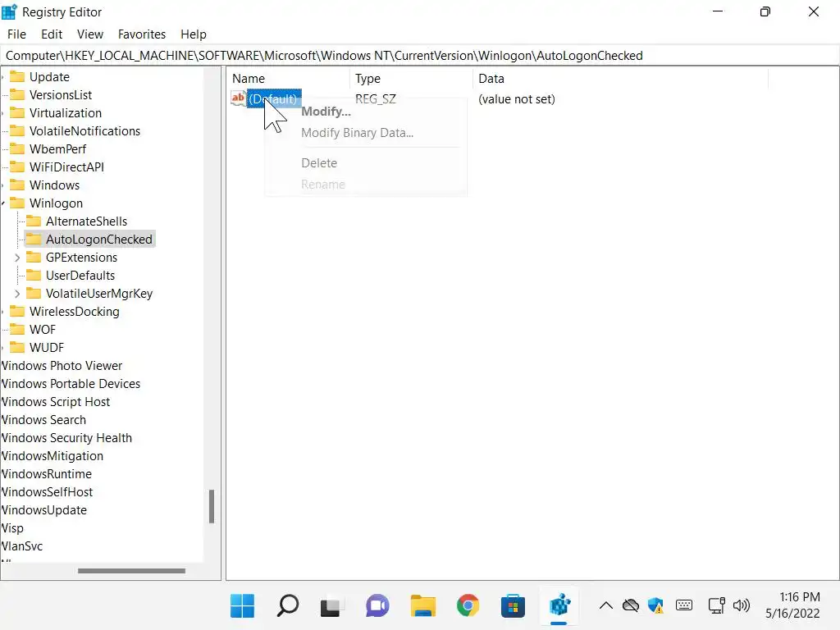Open Microsoft Store from the taskbar
840x630 pixels.
pyautogui.click(x=513, y=606)
